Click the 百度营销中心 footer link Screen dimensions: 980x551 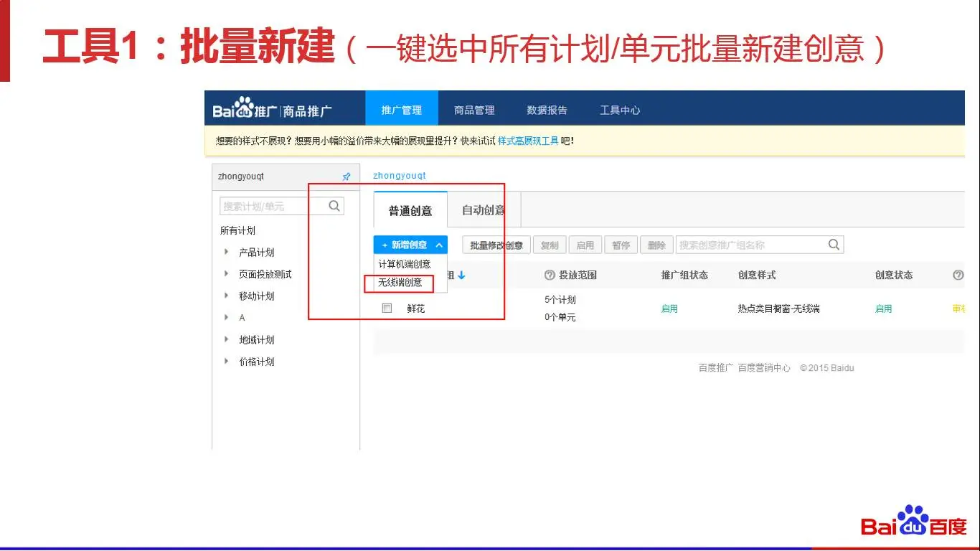764,368
